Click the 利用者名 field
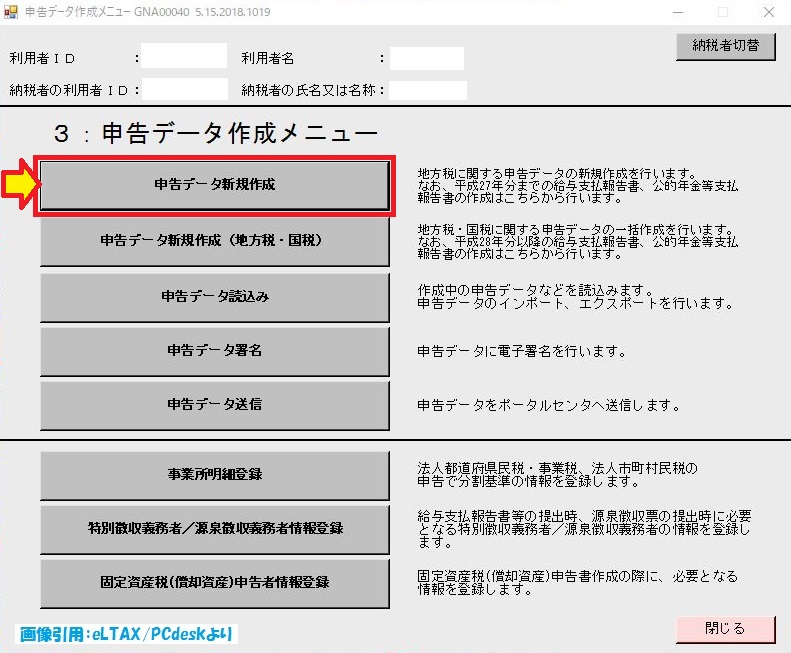The image size is (791, 653). 427,58
